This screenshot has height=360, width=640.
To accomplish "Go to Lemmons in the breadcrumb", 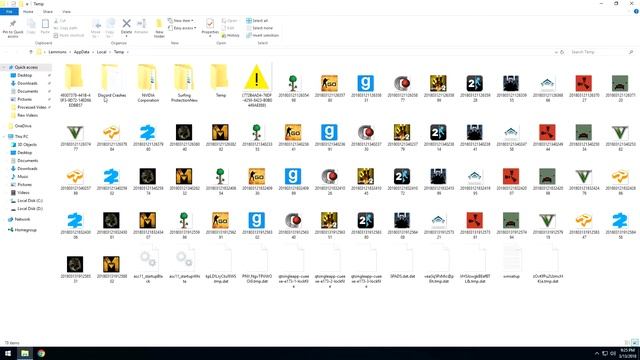I will pyautogui.click(x=57, y=52).
